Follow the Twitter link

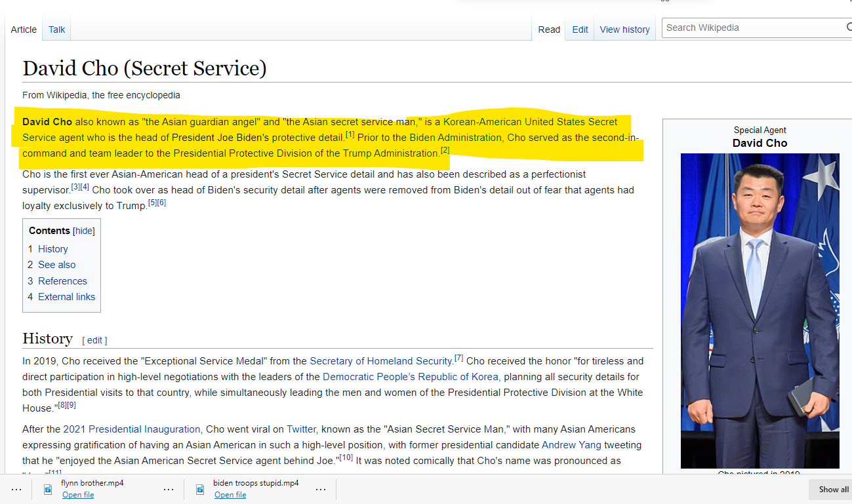(x=301, y=429)
